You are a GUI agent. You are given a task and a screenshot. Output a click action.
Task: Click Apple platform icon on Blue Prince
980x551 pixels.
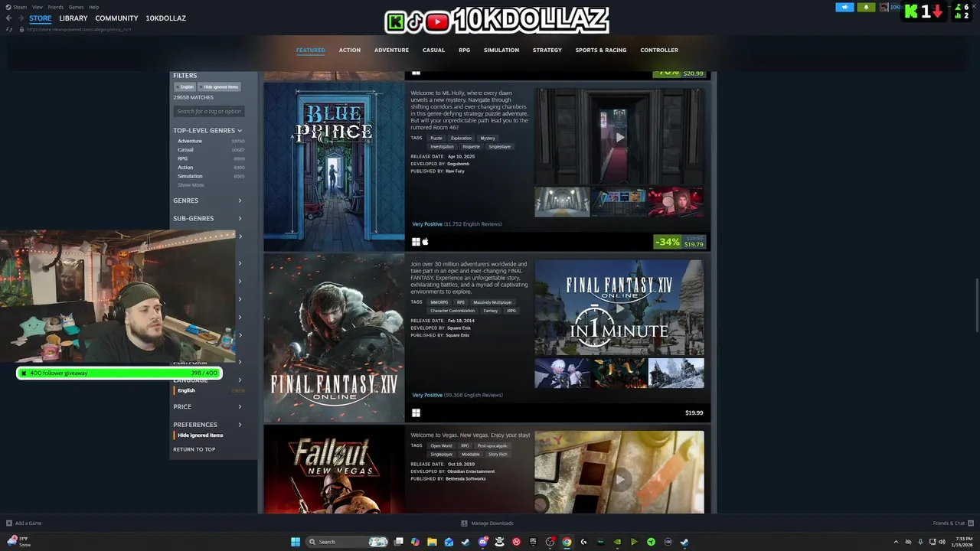click(x=426, y=242)
